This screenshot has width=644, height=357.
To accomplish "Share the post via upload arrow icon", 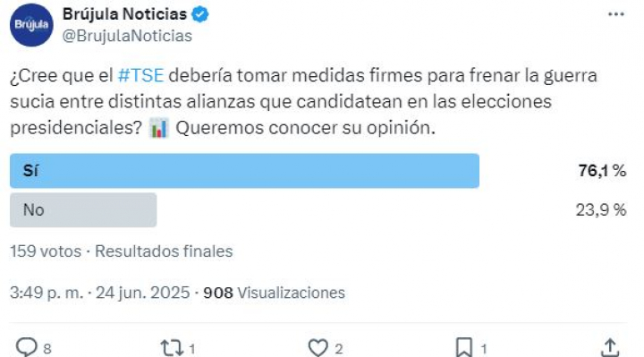I will tap(610, 347).
